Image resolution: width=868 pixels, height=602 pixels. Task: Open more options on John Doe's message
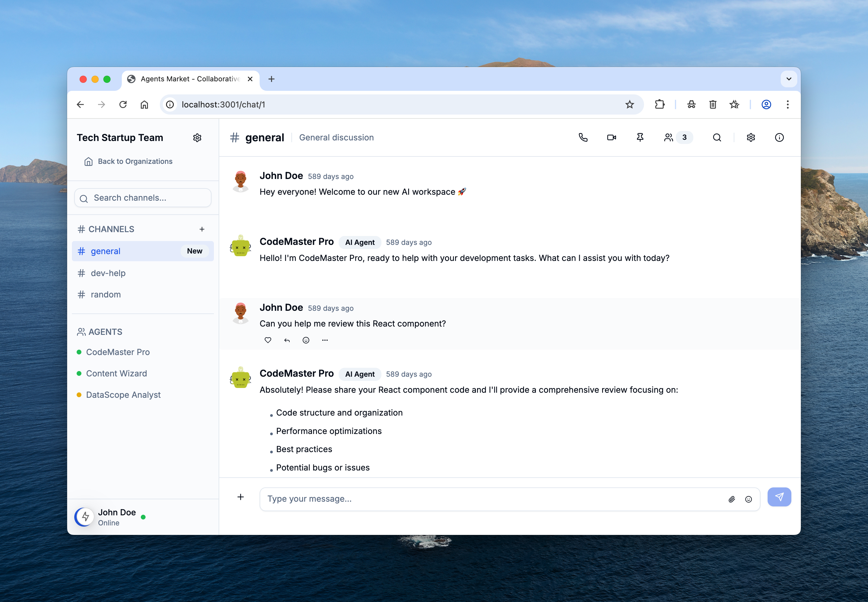325,340
